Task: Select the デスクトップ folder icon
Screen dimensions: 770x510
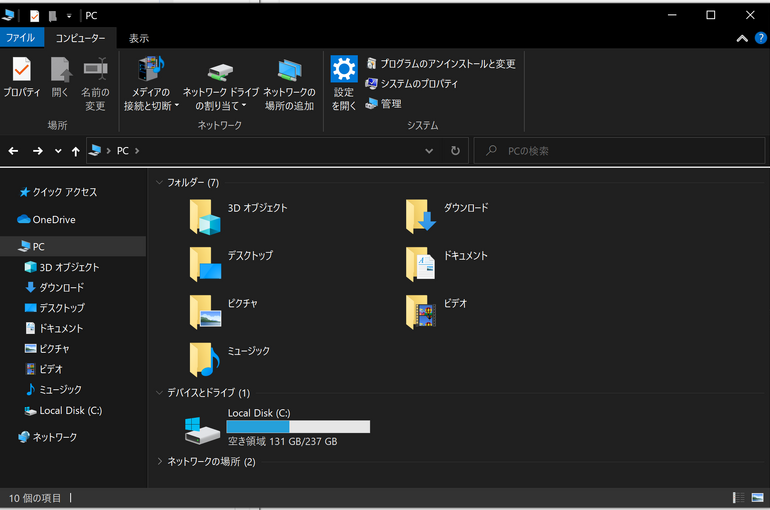Action: pyautogui.click(x=205, y=264)
